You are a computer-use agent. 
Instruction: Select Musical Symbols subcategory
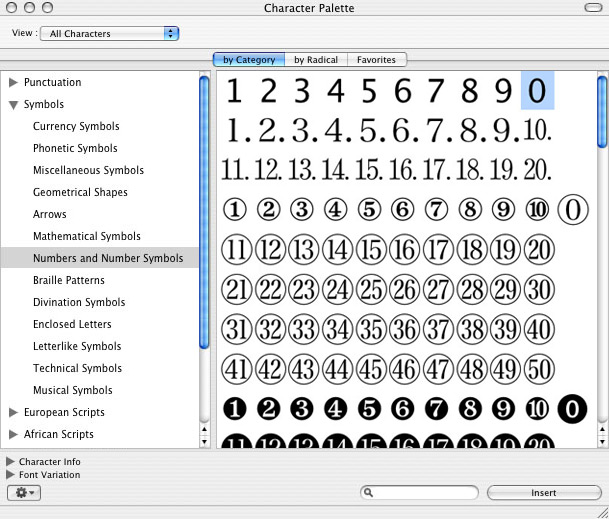coord(73,390)
